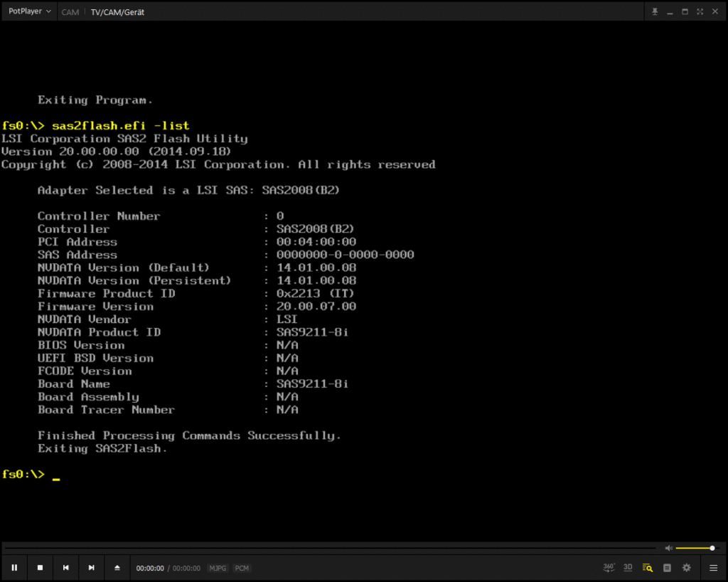Expand the PotPlayer main menu dropdown
The image size is (728, 582).
[x=29, y=11]
